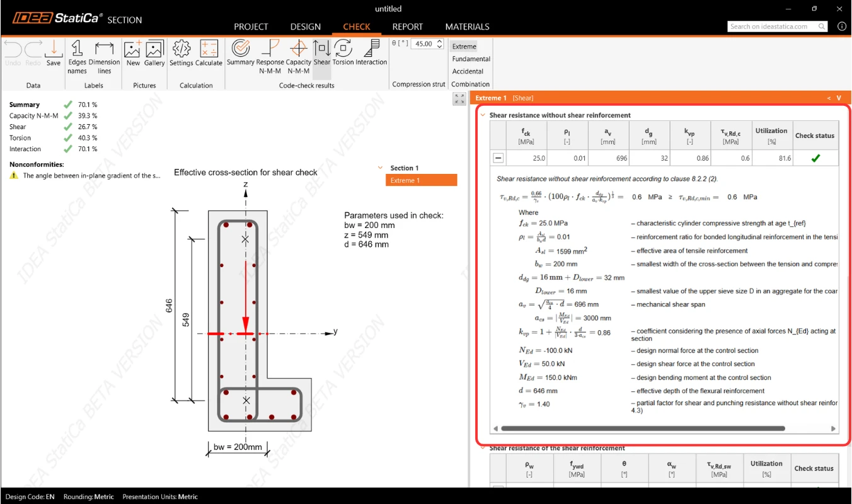Select the Extreme combination
Screen dimensions: 852x504
pos(464,46)
